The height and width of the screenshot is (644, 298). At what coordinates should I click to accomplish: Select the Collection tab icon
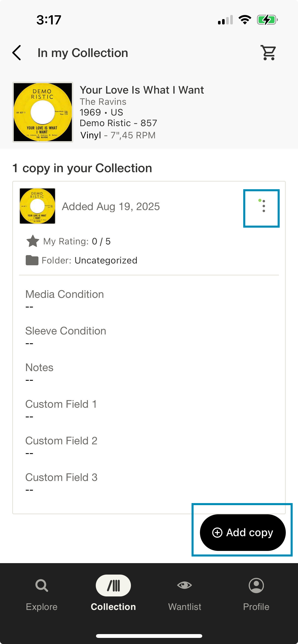pyautogui.click(x=113, y=586)
